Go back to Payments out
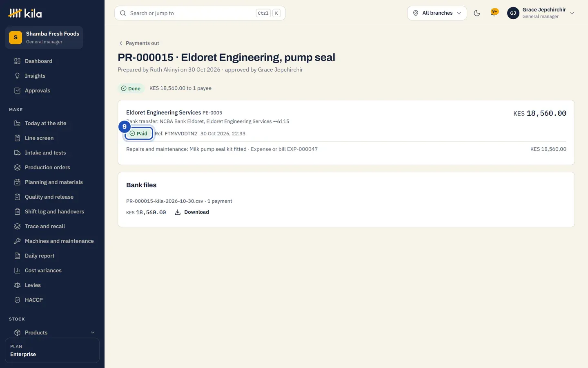The image size is (588, 368). (139, 43)
